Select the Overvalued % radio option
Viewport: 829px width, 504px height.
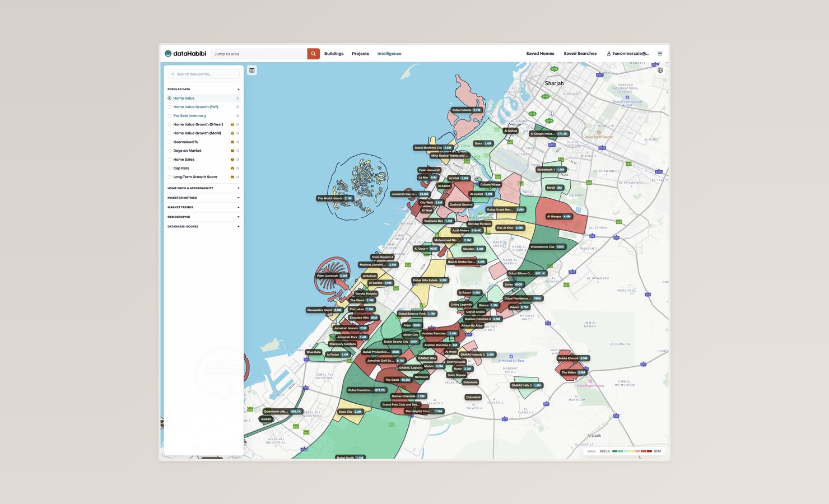coord(170,142)
